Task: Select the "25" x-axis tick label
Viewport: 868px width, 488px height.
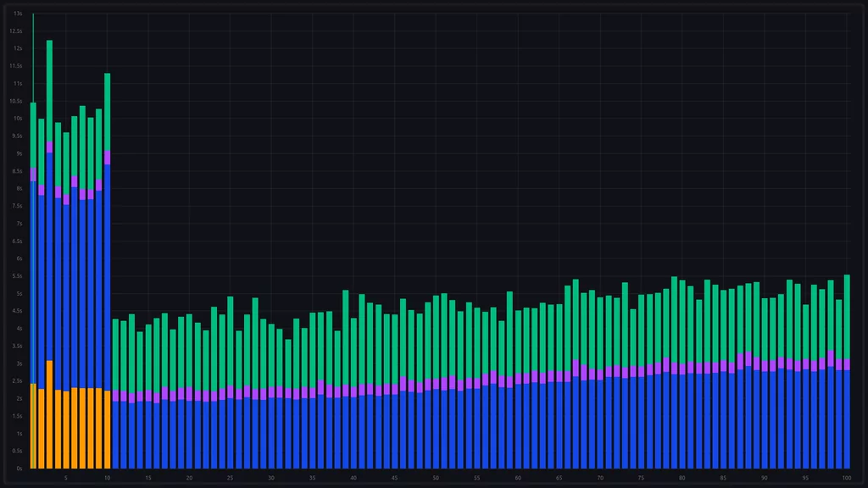Action: (230, 478)
